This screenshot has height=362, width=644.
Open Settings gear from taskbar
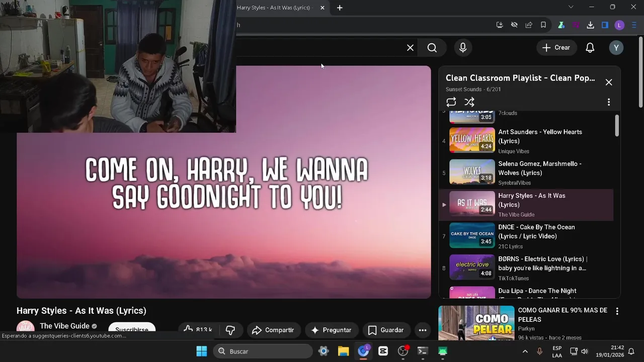[324, 351]
